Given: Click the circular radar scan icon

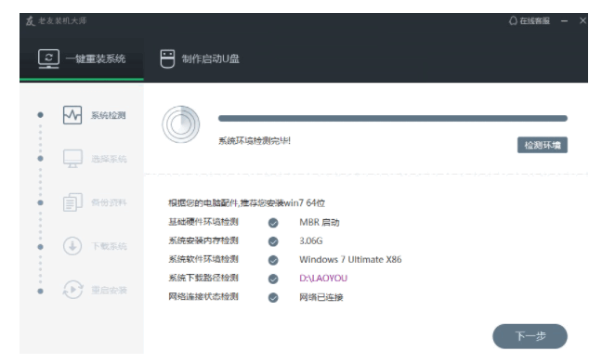Looking at the screenshot, I should pos(181,124).
